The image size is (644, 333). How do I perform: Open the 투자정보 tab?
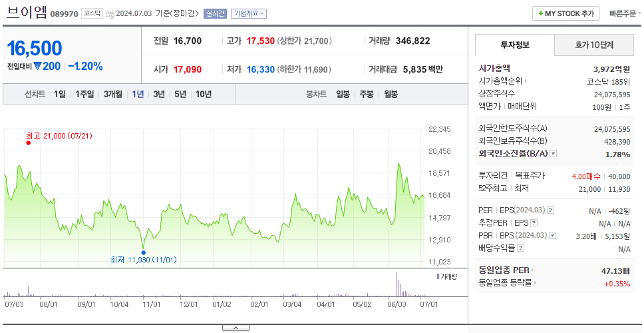tap(515, 45)
